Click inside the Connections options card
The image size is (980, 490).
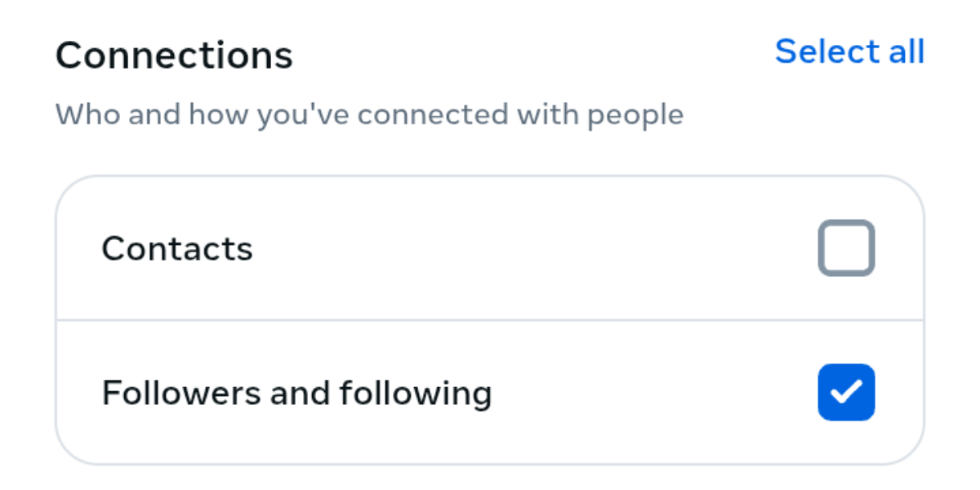click(490, 318)
